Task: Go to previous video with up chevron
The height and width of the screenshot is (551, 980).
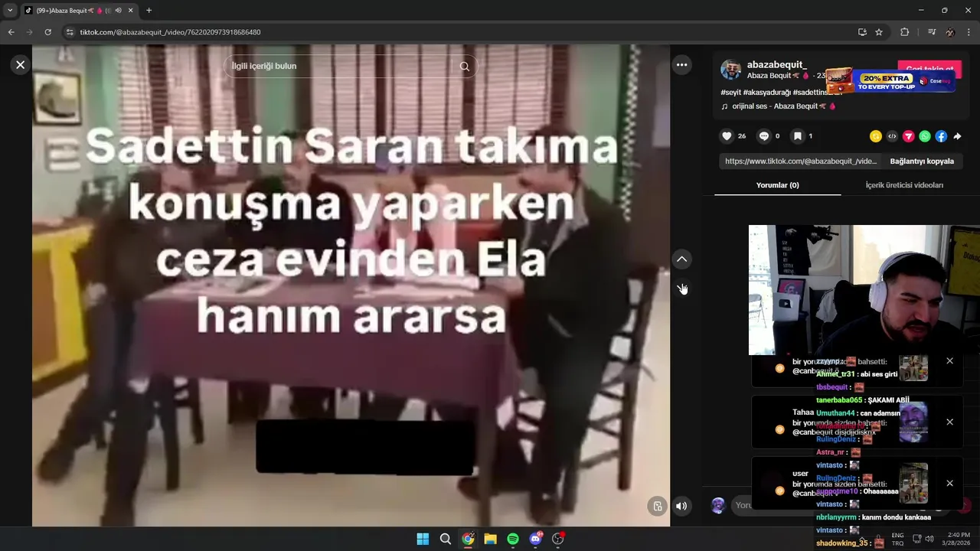Action: (x=681, y=259)
